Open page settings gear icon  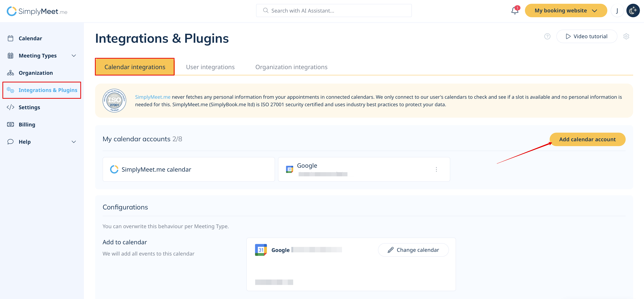(x=626, y=37)
